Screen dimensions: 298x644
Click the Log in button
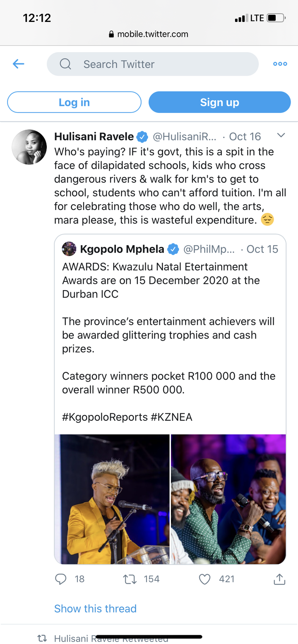coord(74,102)
